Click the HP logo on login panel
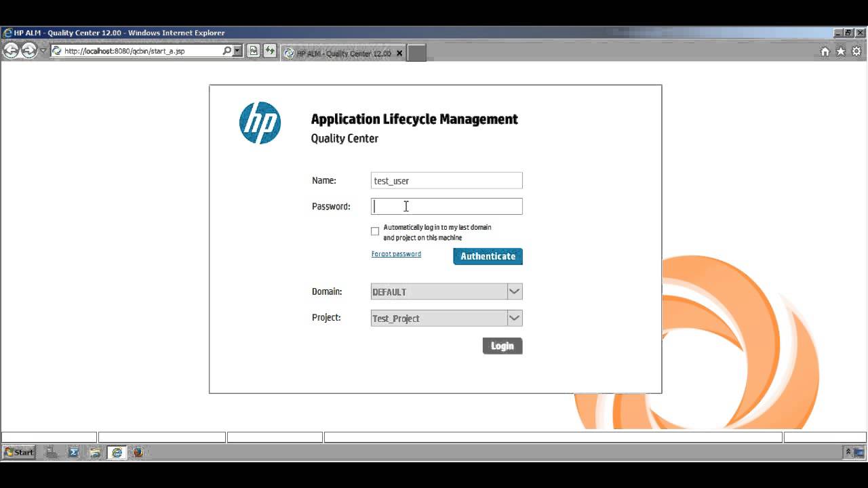This screenshot has width=868, height=488. click(x=260, y=123)
